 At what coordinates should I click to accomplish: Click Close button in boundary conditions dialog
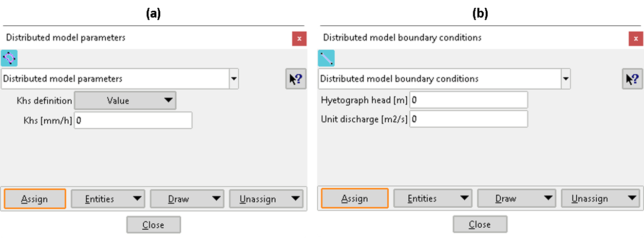480,224
